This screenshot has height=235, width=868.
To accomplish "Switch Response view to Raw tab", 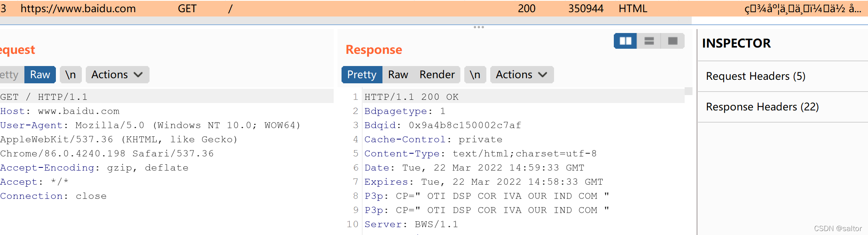I will click(398, 75).
